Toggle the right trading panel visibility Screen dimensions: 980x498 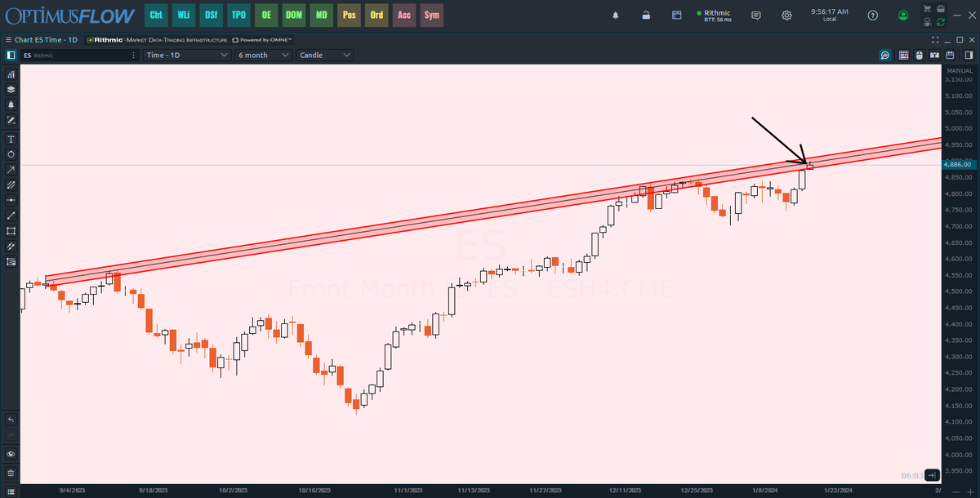[969, 55]
